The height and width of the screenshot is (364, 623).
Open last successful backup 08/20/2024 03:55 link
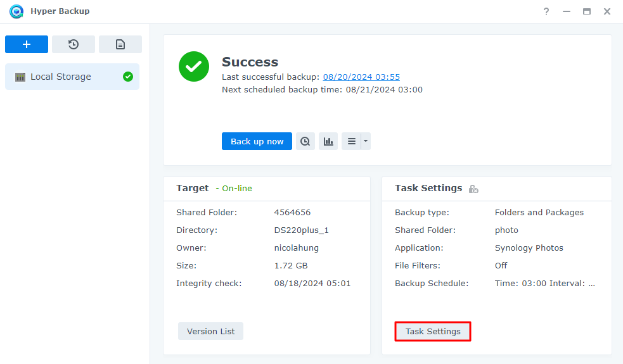click(361, 77)
